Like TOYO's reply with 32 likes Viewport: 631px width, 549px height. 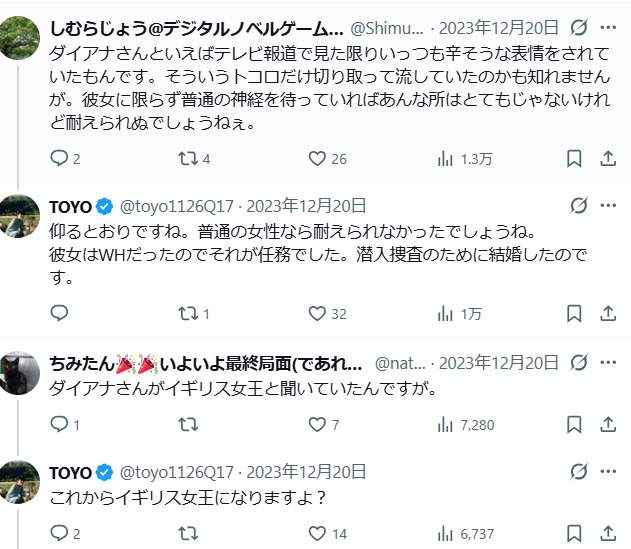pos(317,314)
